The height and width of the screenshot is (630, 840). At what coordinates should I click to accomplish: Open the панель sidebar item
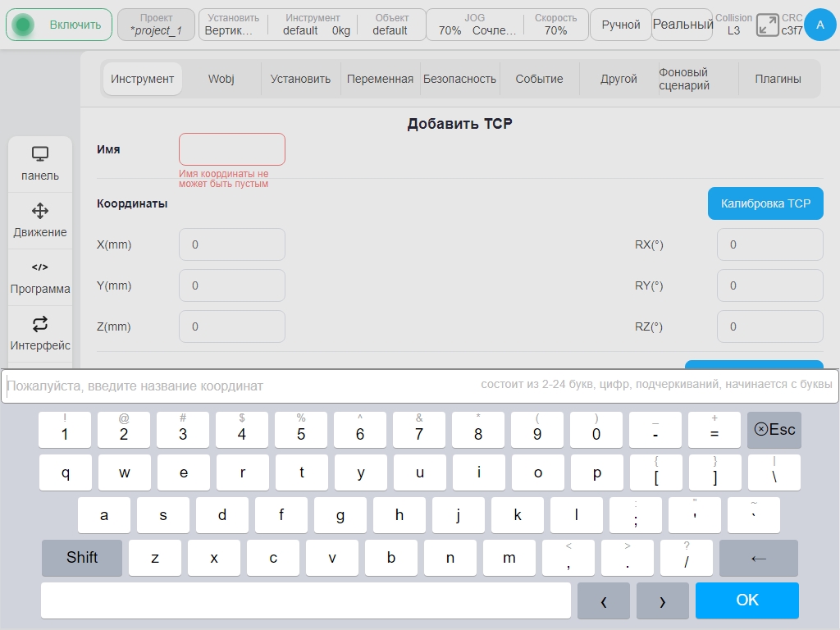[x=40, y=164]
